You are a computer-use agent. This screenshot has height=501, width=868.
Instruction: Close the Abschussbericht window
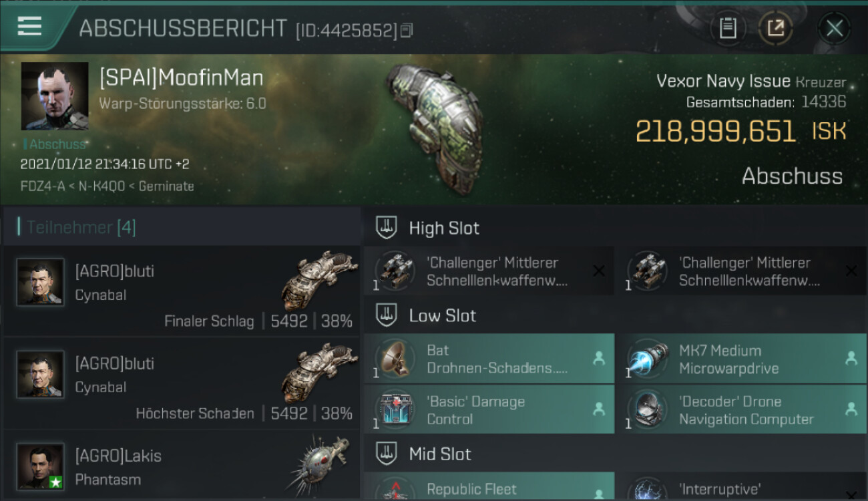[834, 28]
